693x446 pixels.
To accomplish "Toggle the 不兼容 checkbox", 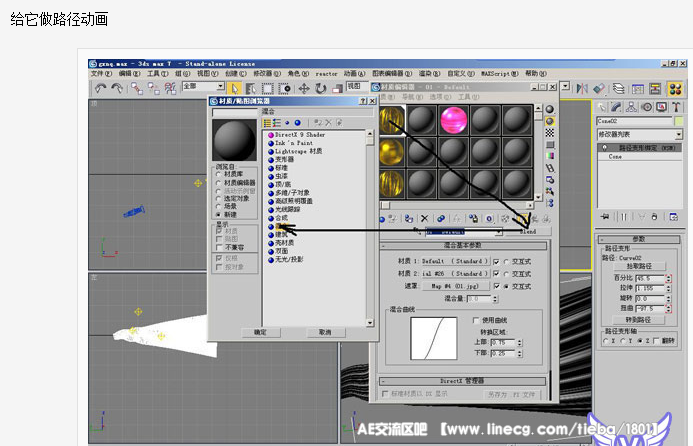I will (219, 247).
